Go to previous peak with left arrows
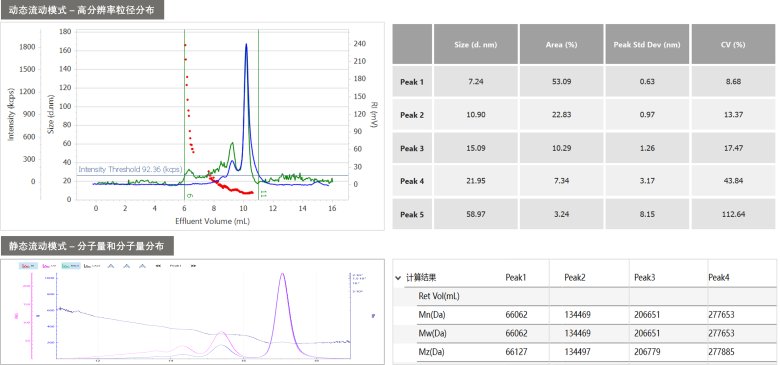This screenshot has height=365, width=780. pyautogui.click(x=159, y=266)
